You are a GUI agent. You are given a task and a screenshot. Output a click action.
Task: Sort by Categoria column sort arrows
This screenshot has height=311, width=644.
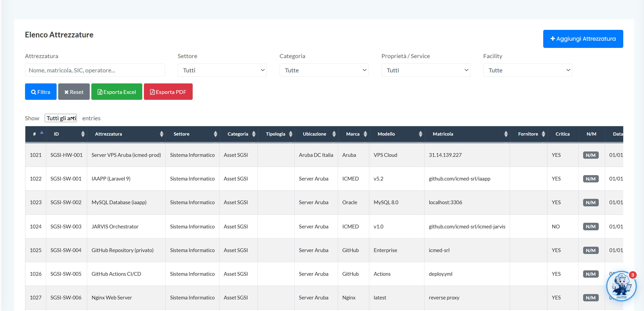coord(254,134)
